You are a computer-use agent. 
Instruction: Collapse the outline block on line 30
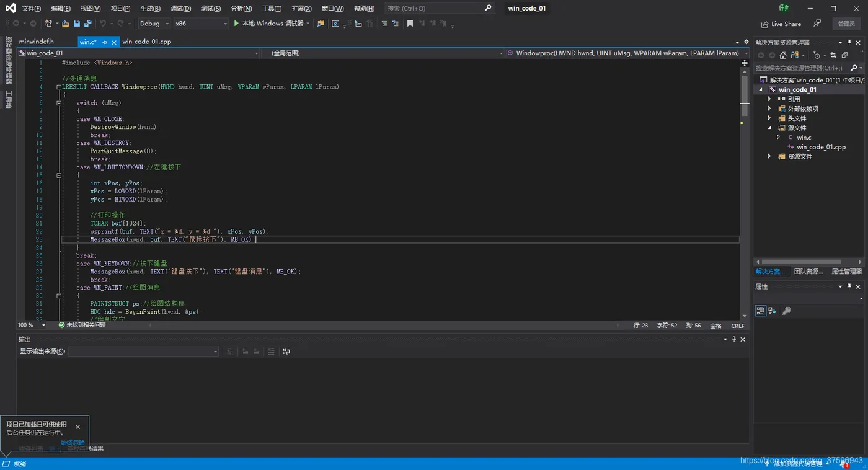60,296
